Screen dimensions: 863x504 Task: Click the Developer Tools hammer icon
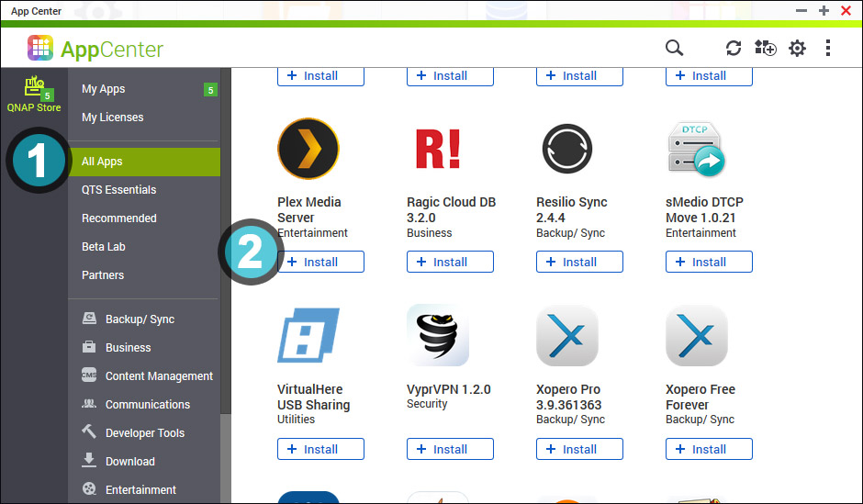[x=89, y=431]
